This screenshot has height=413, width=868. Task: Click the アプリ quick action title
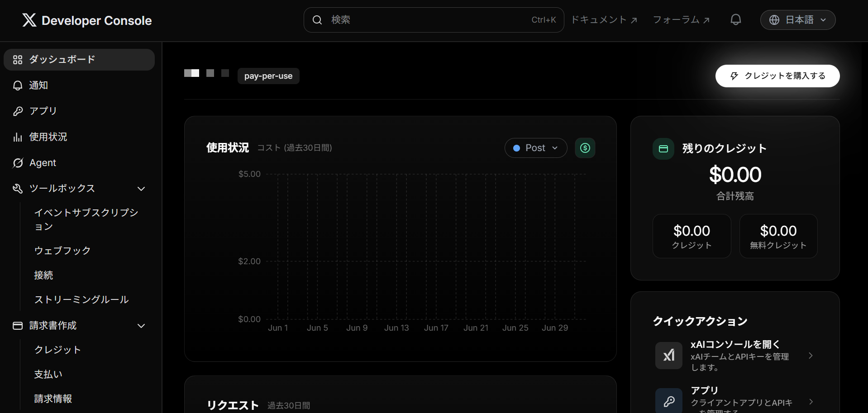coord(704,390)
